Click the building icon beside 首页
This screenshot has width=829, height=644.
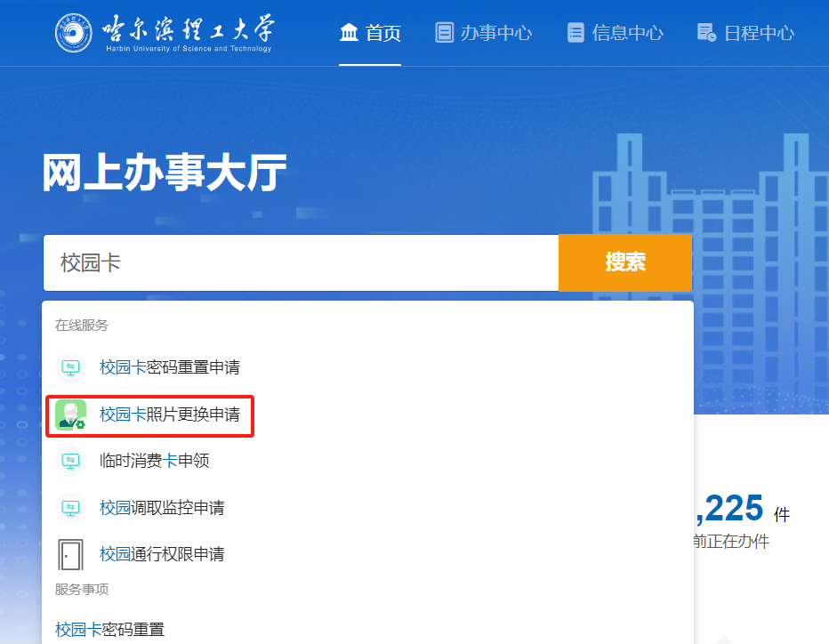350,33
